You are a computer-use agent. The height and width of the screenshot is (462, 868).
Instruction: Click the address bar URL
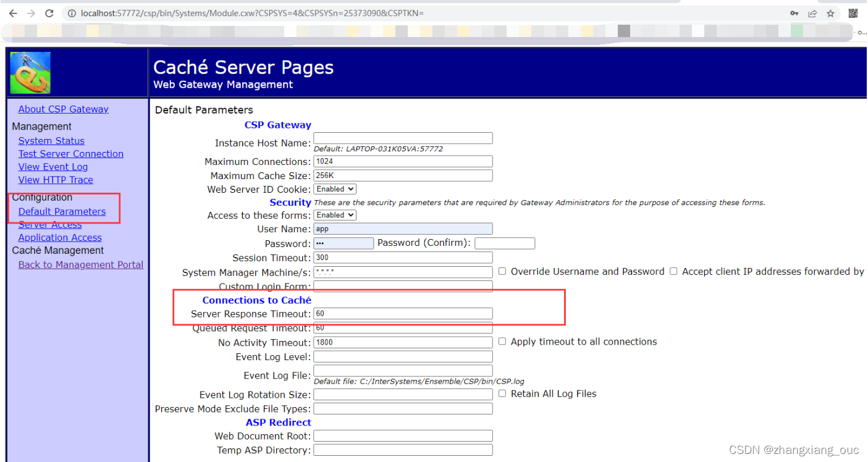252,13
